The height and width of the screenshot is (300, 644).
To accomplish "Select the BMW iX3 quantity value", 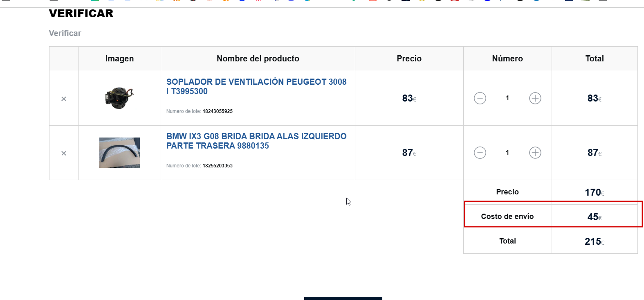I will coord(507,153).
